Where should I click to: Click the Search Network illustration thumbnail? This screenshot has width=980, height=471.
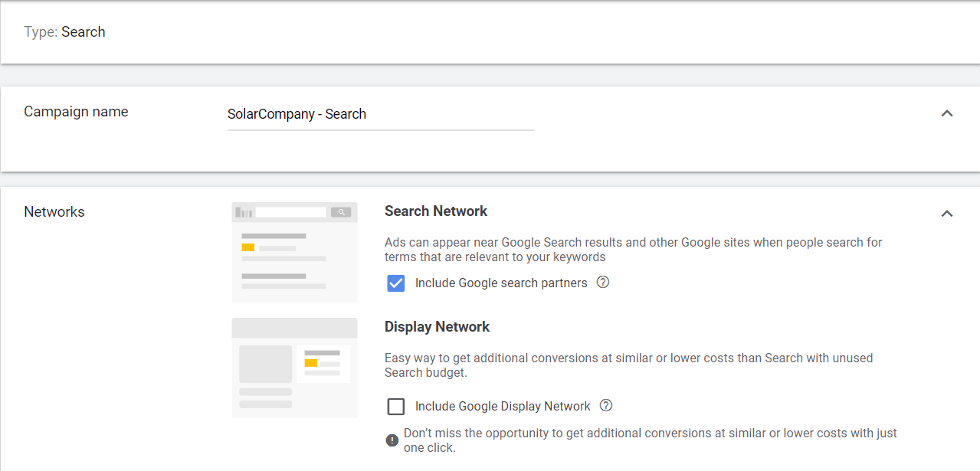point(294,251)
